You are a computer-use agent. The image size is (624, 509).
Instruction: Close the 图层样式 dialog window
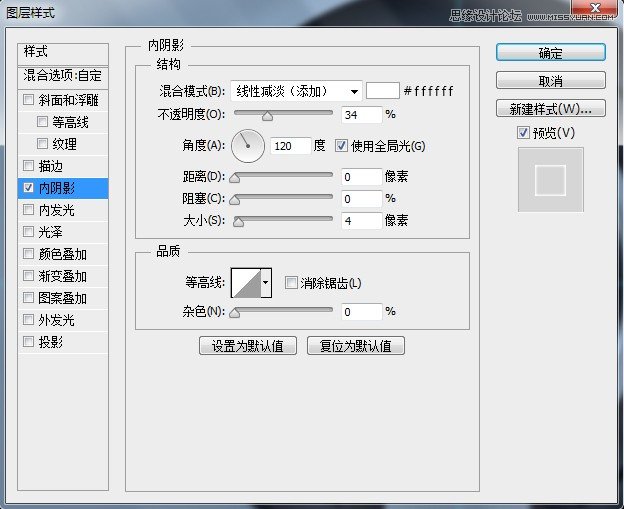tap(595, 8)
